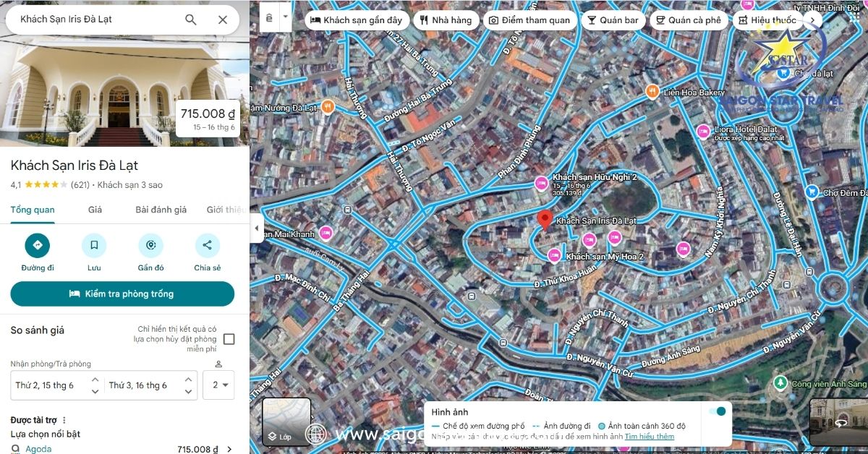The height and width of the screenshot is (454, 868).
Task: Click the Chợ Đêm shopping cart pin
Action: (x=812, y=192)
